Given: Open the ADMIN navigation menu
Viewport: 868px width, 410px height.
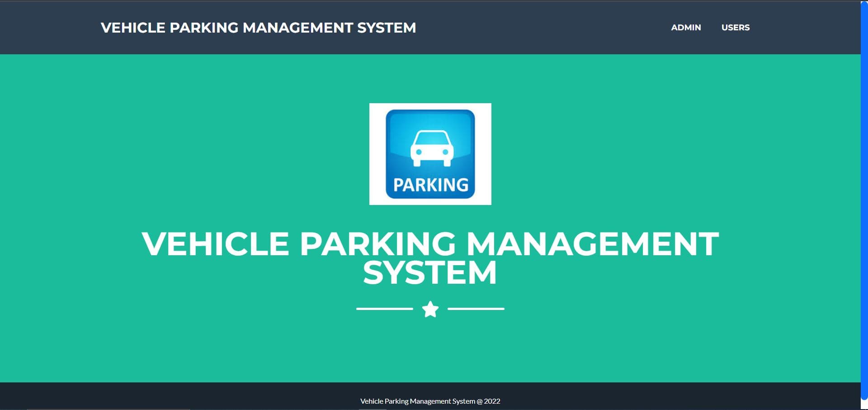Looking at the screenshot, I should point(686,28).
